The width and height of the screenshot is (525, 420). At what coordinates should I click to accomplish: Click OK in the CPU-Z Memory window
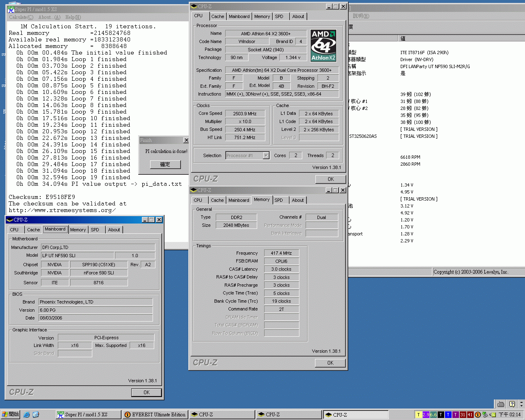330,363
